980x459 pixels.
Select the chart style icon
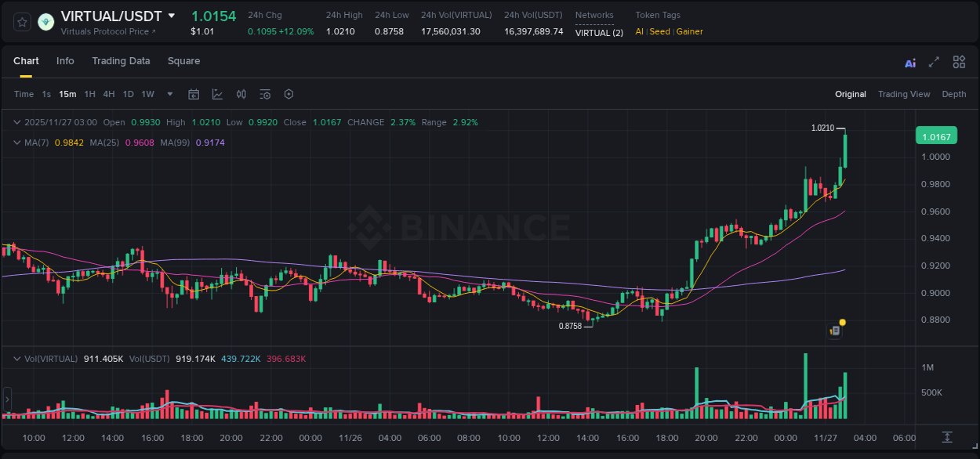(x=217, y=94)
